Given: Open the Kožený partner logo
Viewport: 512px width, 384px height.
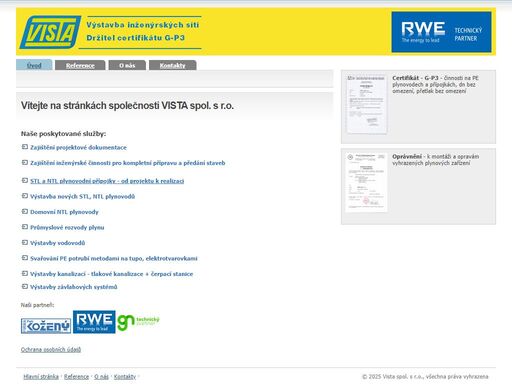Looking at the screenshot, I should pos(46,326).
